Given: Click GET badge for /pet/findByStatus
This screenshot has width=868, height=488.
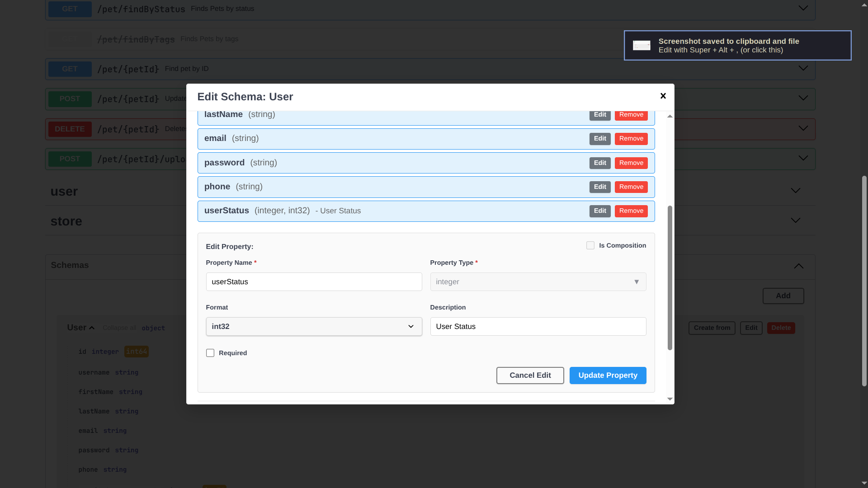Looking at the screenshot, I should (70, 9).
